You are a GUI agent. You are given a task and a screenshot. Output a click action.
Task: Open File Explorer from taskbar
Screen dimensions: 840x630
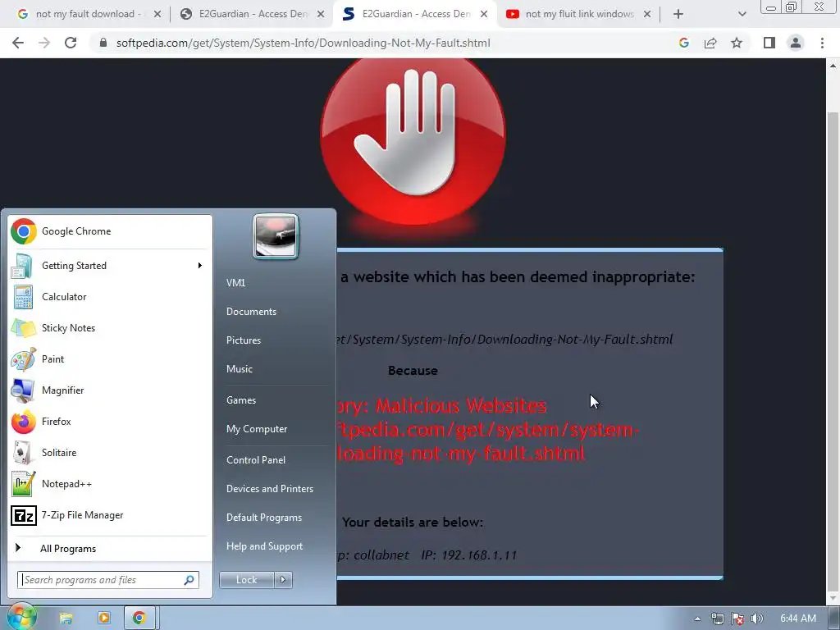[x=66, y=619]
